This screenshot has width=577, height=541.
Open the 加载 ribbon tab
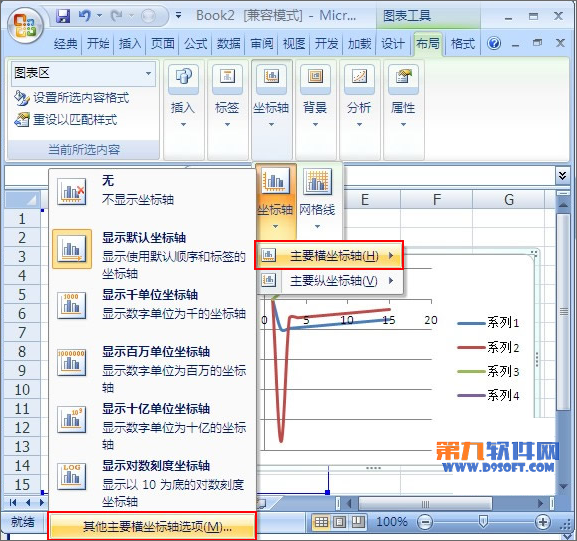[360, 44]
